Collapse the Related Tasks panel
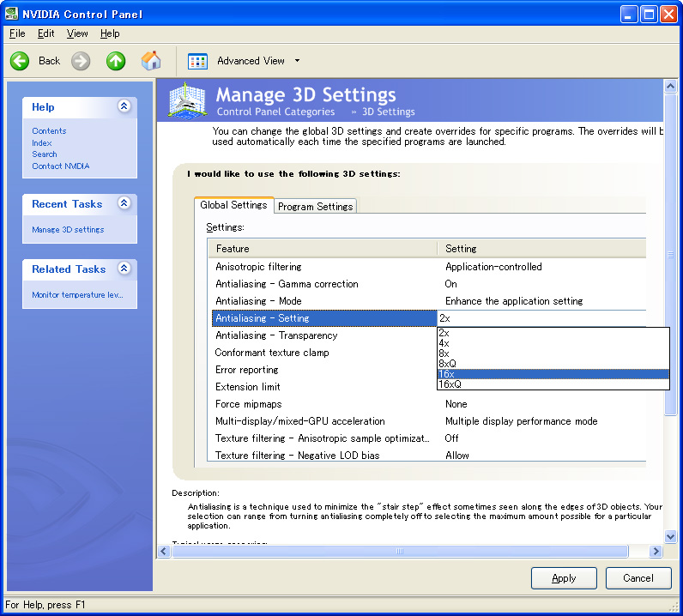Image resolution: width=683 pixels, height=616 pixels. [124, 269]
